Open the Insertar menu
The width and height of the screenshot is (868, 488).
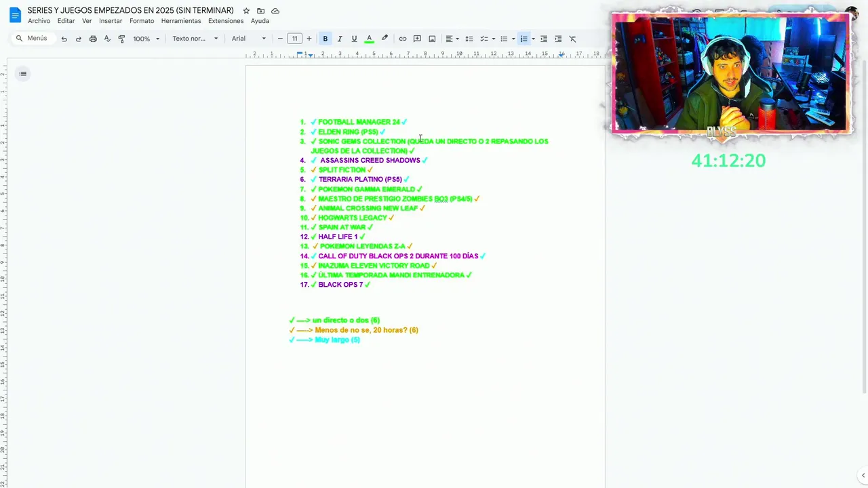click(x=111, y=21)
